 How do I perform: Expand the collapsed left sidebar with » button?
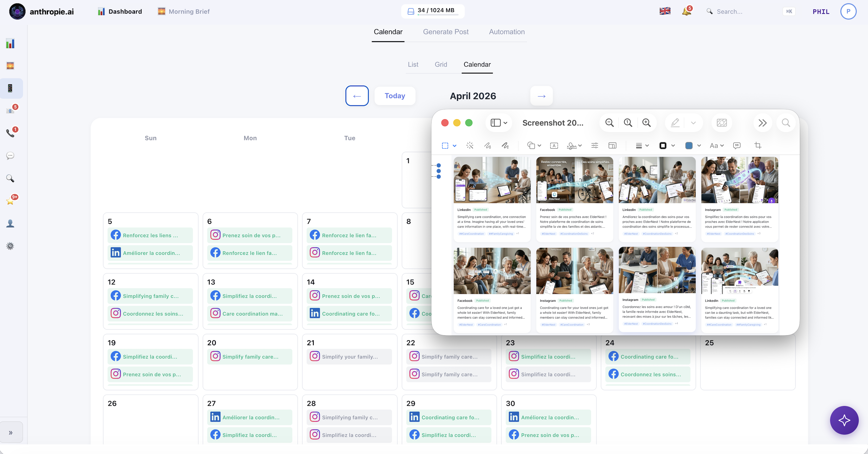pos(11,432)
